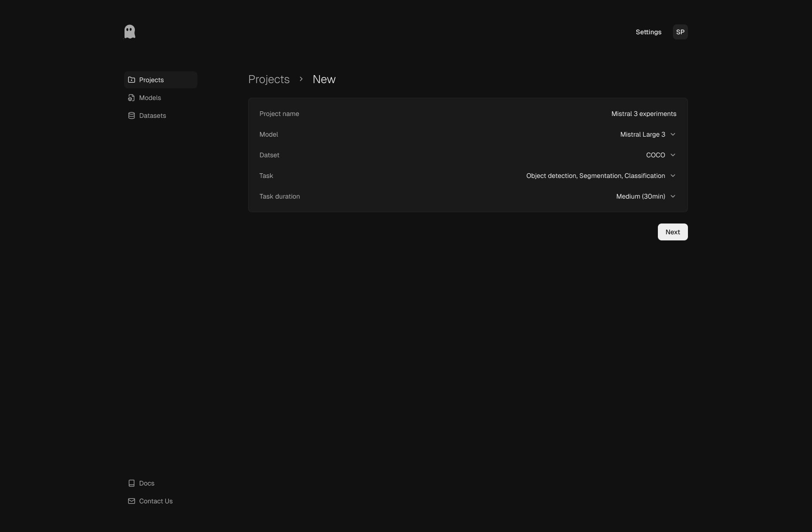
Task: Click the ghost logo in top-left corner
Action: (x=129, y=31)
